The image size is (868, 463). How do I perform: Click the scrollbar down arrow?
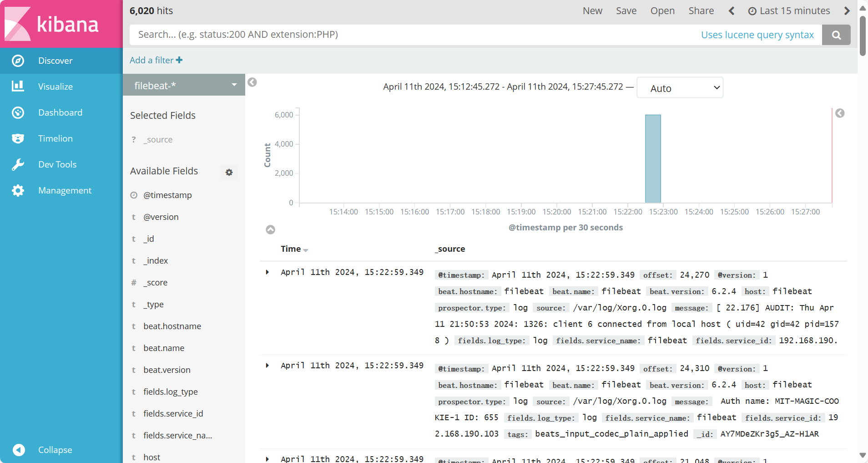(863, 455)
